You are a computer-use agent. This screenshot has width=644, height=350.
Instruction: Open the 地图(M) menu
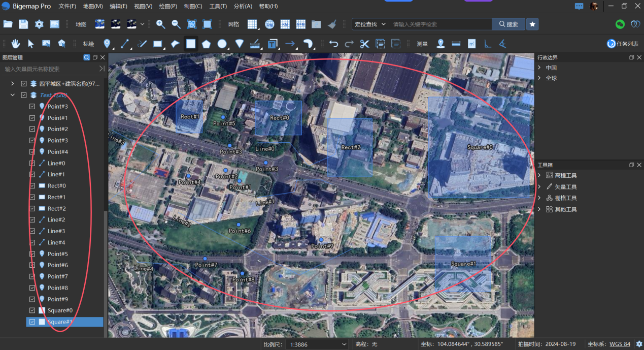click(x=93, y=6)
